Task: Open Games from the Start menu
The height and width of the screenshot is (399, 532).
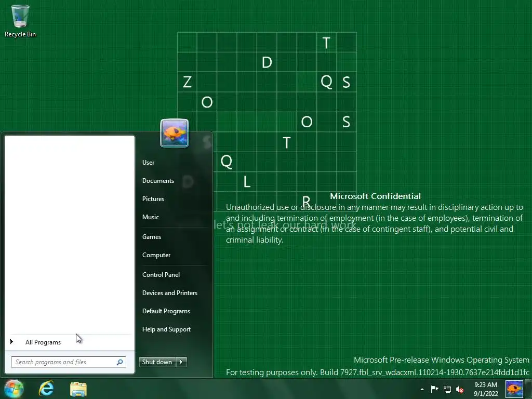Action: (152, 237)
